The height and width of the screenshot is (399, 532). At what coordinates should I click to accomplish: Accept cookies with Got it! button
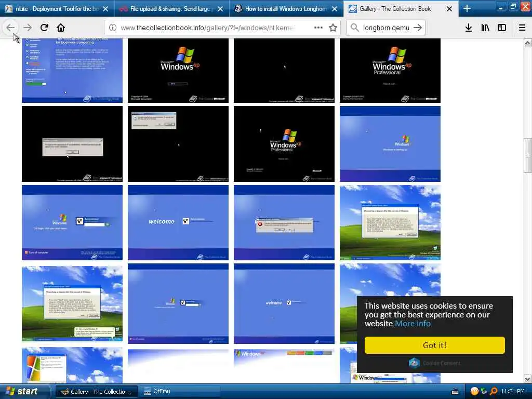(435, 345)
